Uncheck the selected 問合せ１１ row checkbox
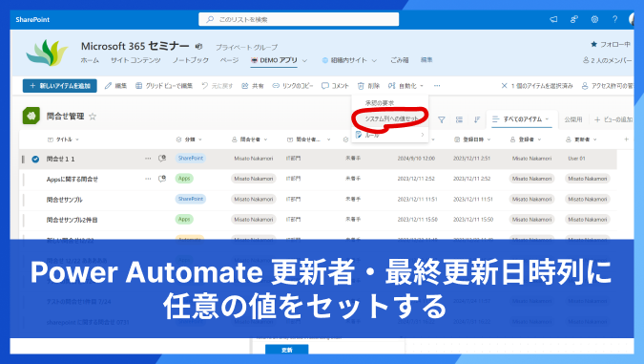The width and height of the screenshot is (644, 364). [x=35, y=159]
